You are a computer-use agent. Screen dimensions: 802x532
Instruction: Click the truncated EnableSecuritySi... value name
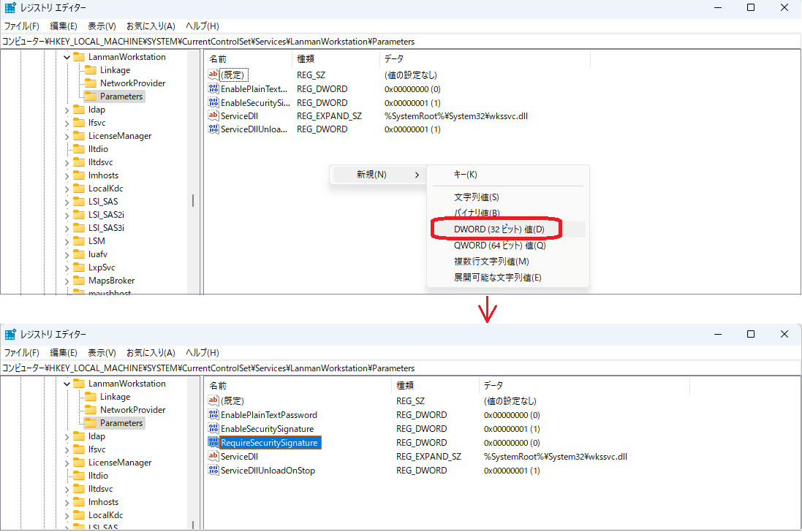pyautogui.click(x=255, y=103)
